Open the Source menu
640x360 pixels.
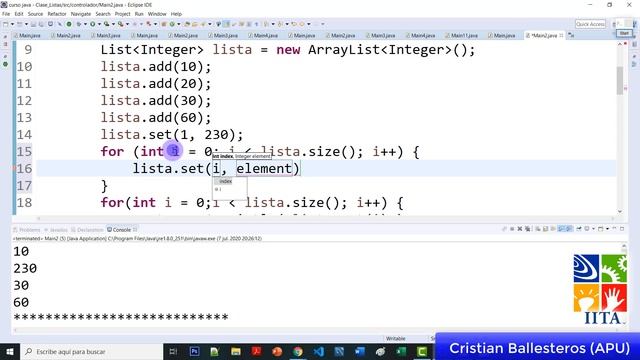coord(35,14)
